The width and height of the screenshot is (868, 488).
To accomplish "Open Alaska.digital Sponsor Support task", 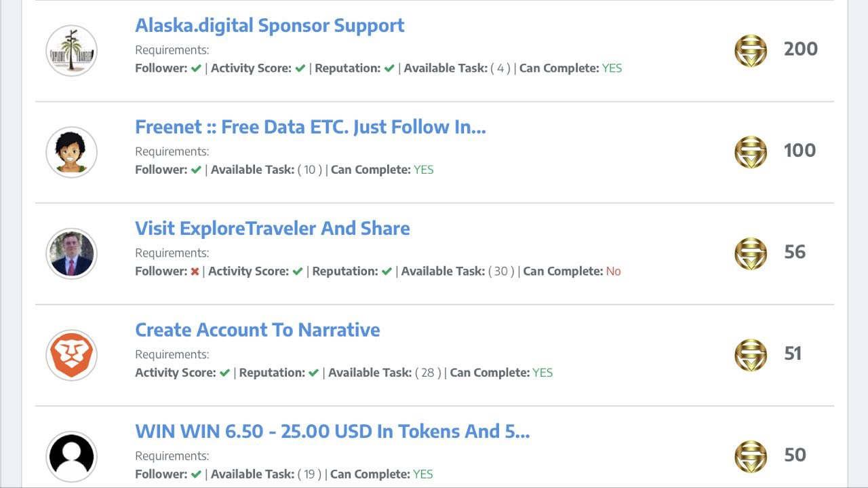I will [x=270, y=25].
